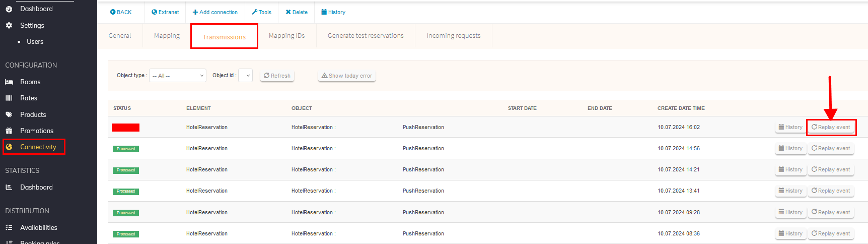The height and width of the screenshot is (244, 868).
Task: Open the Tools toolbar menu
Action: click(262, 12)
